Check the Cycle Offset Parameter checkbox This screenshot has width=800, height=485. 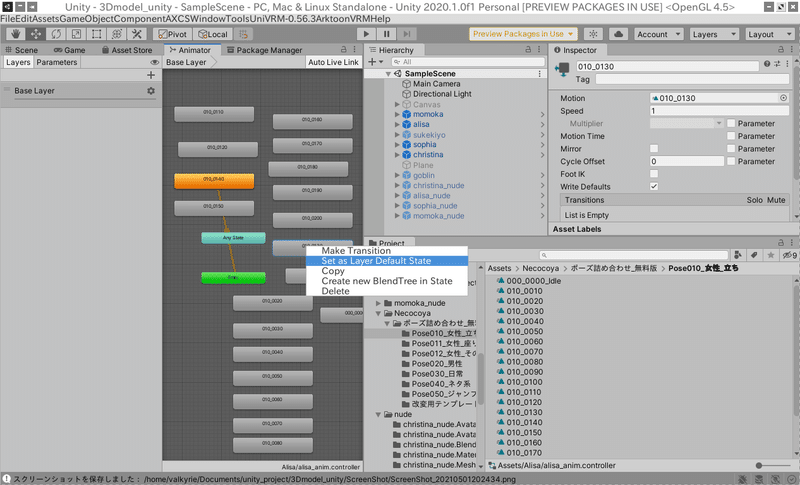pos(731,161)
